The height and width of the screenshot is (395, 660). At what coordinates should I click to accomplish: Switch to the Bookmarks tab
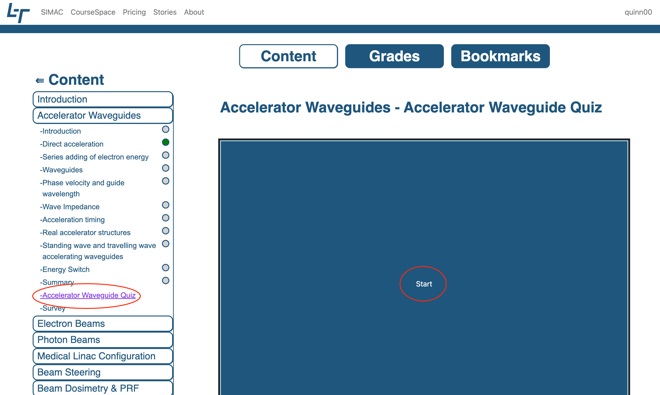(x=500, y=56)
